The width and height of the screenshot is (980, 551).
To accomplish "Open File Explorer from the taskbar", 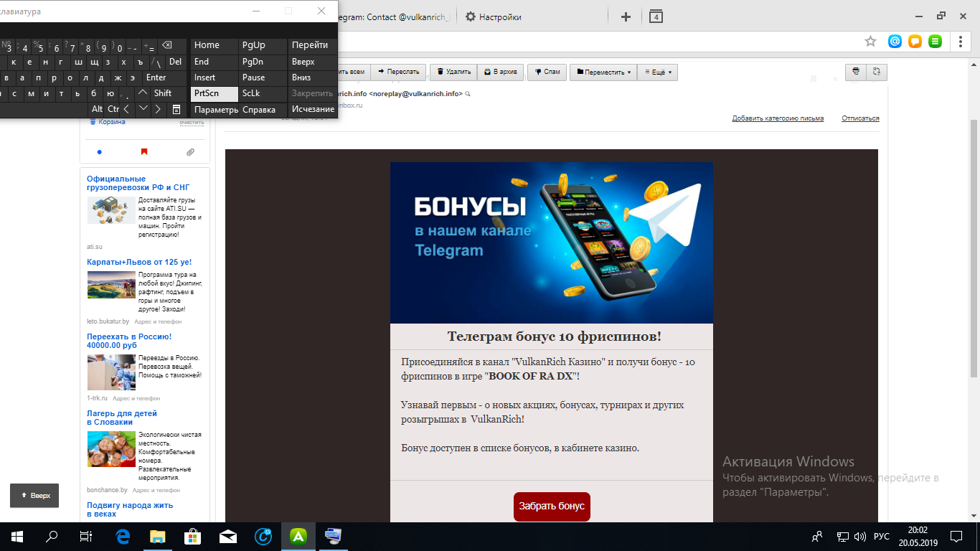I will 158,536.
